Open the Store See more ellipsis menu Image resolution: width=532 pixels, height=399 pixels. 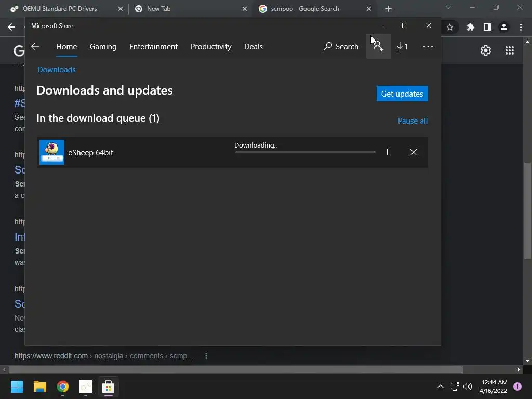coord(428,46)
